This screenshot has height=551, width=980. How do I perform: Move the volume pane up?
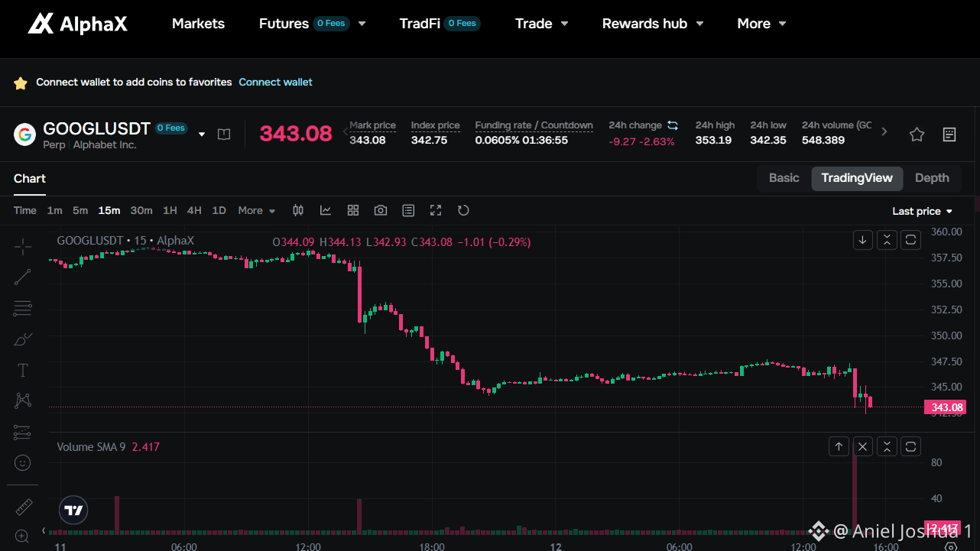pos(839,447)
